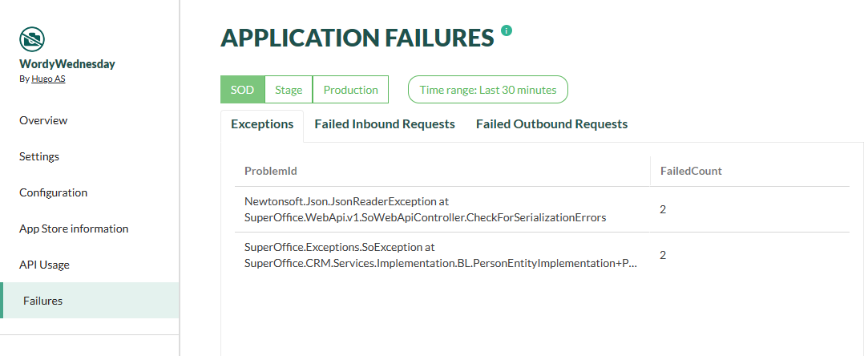Open the SuperOffice SoException row

pos(542,255)
